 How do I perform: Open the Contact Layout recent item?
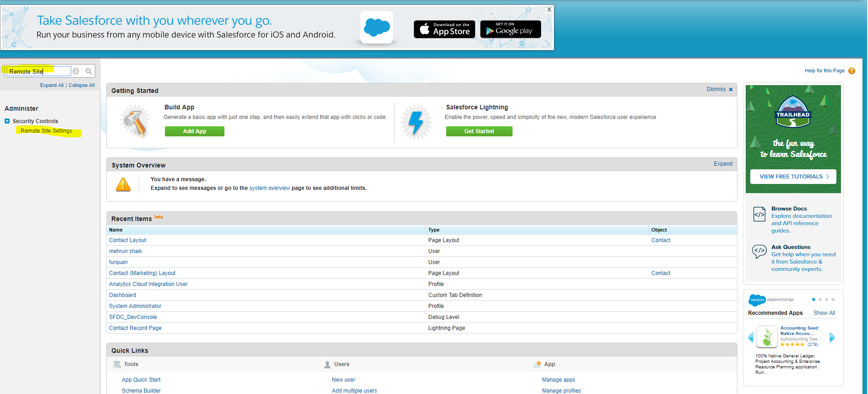point(127,240)
